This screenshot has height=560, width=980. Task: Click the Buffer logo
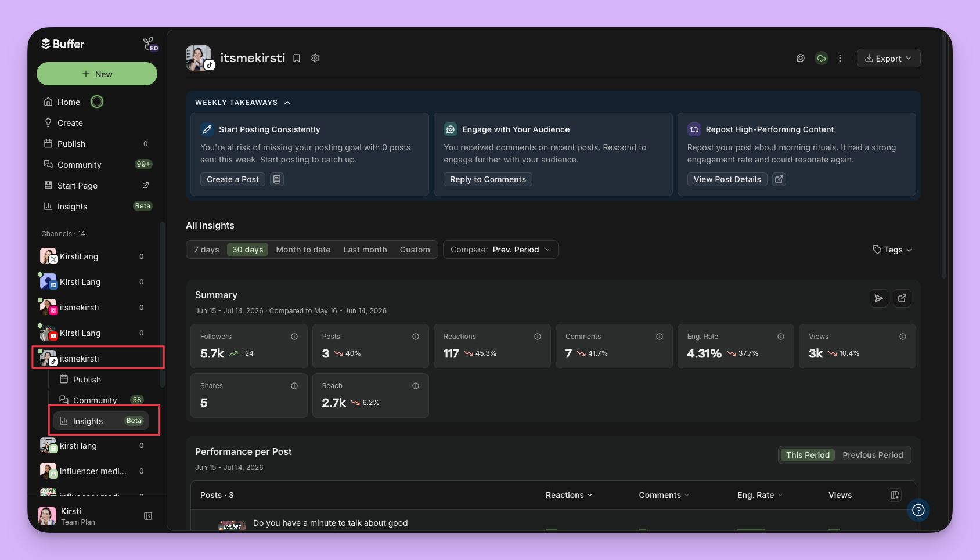click(x=63, y=44)
